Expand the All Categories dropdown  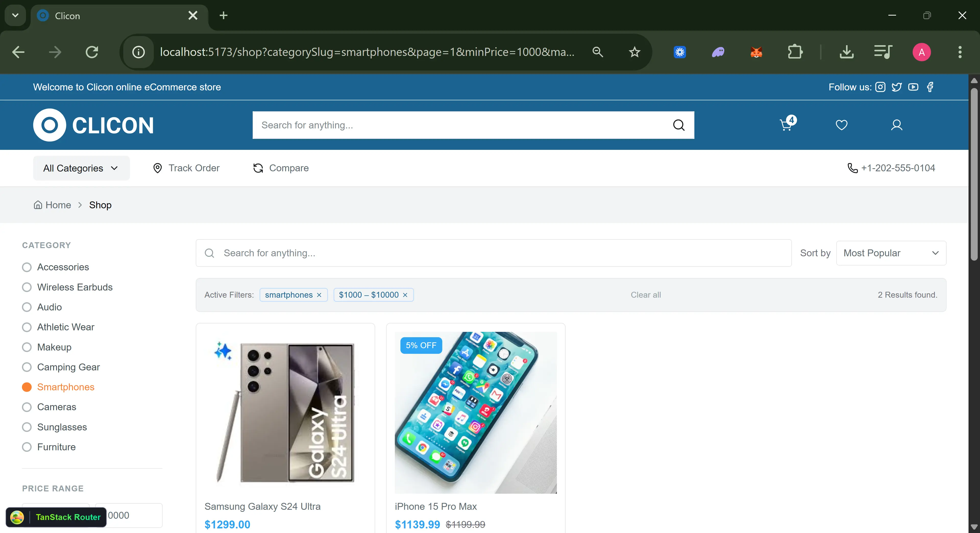[x=81, y=168]
